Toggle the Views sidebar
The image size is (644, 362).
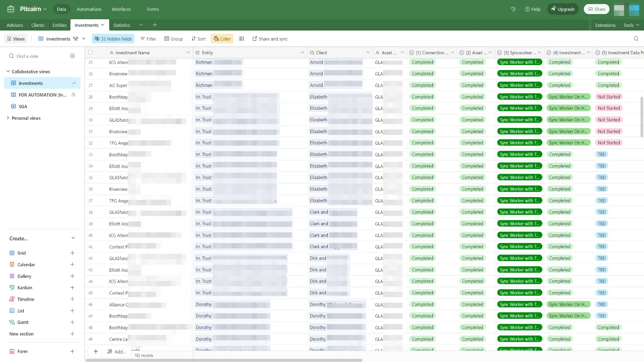(x=16, y=39)
